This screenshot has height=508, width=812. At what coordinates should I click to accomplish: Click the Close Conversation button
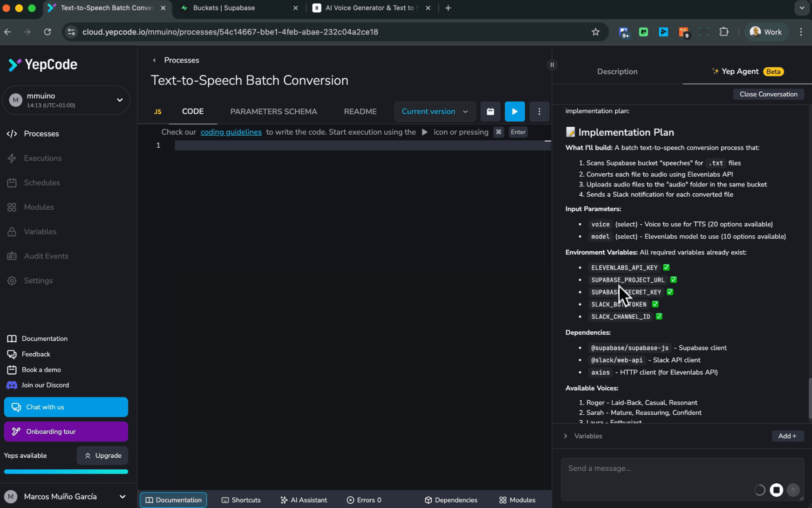click(768, 94)
